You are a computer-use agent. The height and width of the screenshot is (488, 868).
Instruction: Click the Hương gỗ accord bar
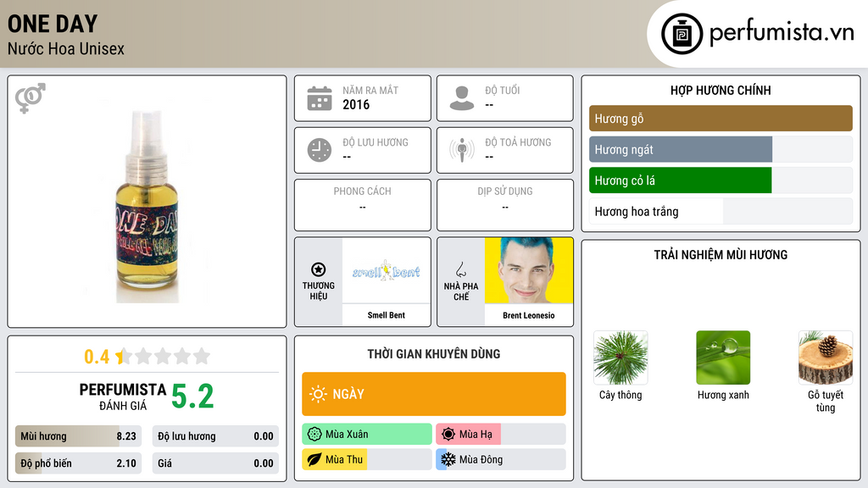point(721,119)
